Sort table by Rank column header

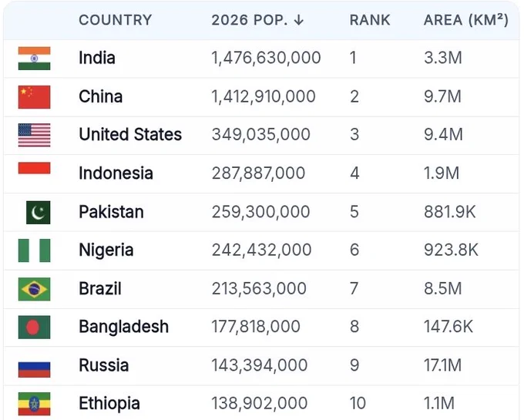point(370,20)
